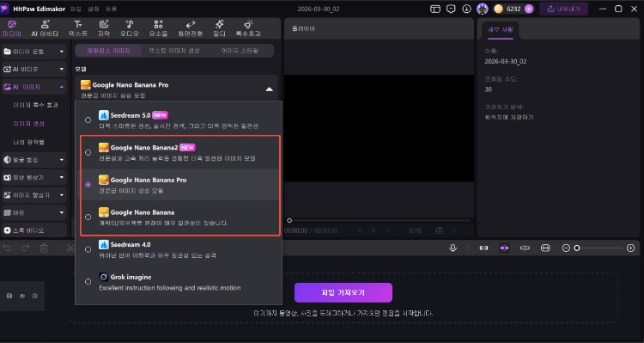Image resolution: width=644 pixels, height=343 pixels.
Task: Select the Google Nano Banana2 radio button
Action: 88,152
